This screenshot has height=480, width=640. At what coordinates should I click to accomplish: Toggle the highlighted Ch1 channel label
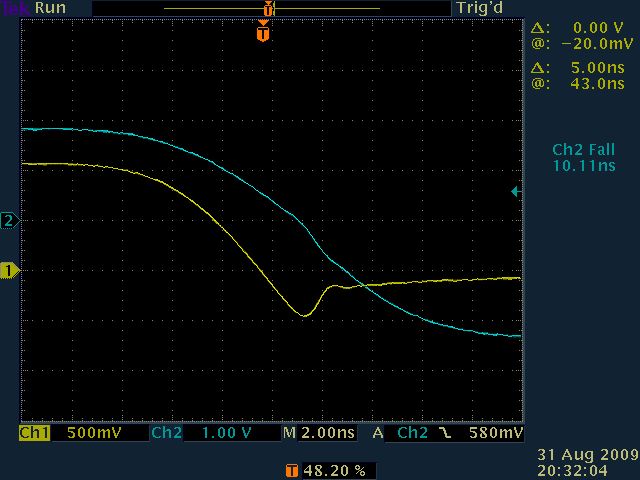(35, 433)
